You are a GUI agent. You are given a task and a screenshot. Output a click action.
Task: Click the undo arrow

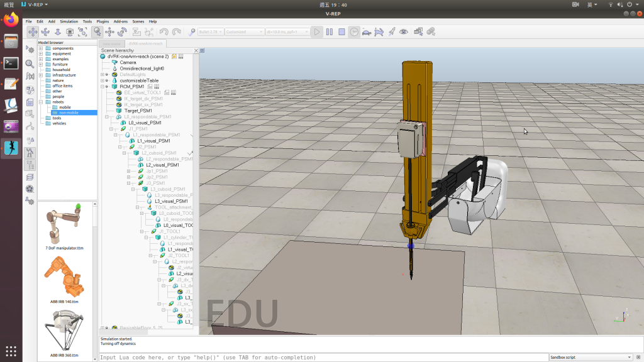point(164,31)
